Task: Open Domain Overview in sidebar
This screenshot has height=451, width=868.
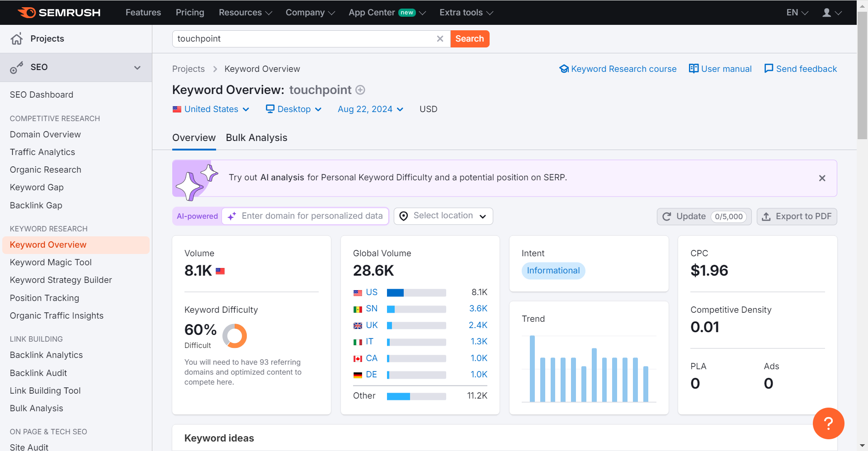Action: pos(45,135)
